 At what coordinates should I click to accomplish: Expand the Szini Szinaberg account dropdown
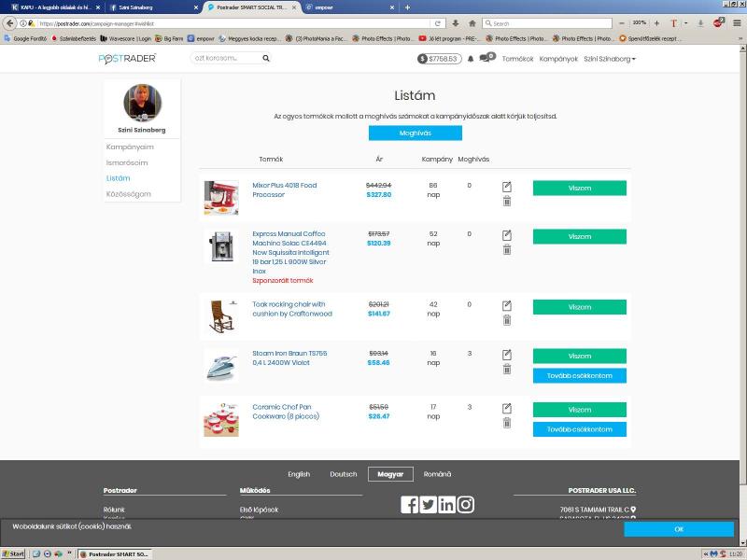click(x=610, y=59)
